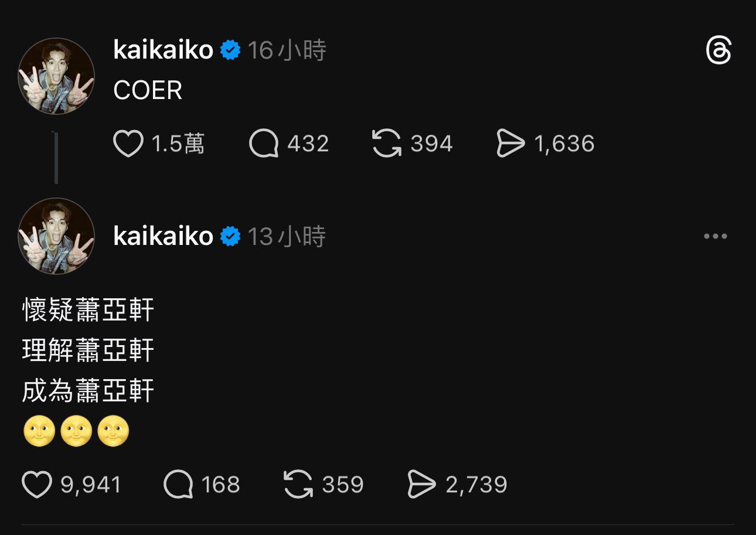Click the verified badge on first post
756x535 pixels.
pyautogui.click(x=230, y=51)
